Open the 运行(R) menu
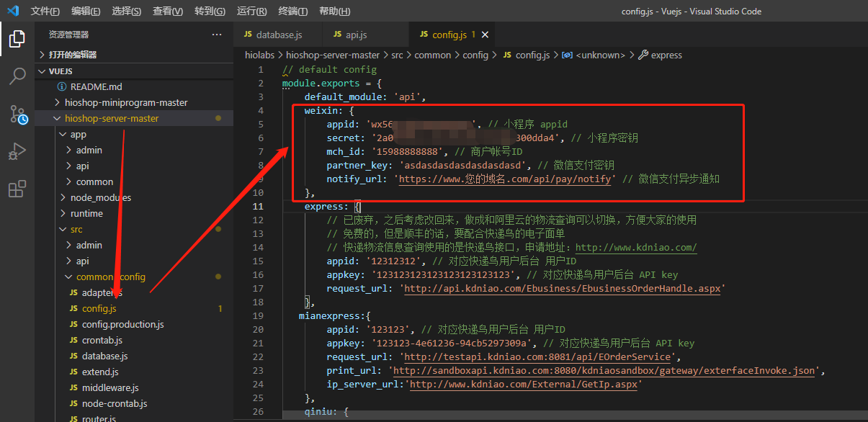Image resolution: width=868 pixels, height=422 pixels. [x=251, y=12]
